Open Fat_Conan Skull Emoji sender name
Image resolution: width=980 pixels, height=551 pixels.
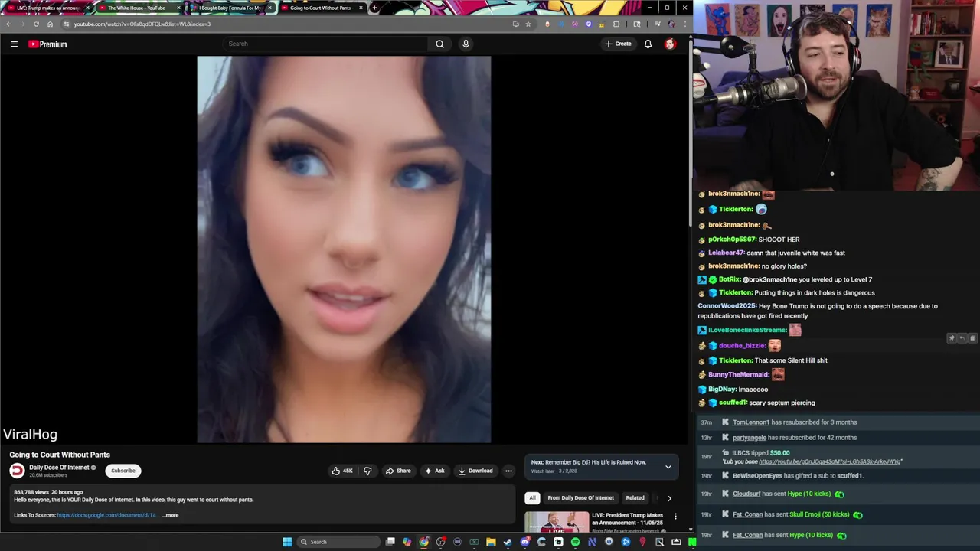(x=748, y=514)
